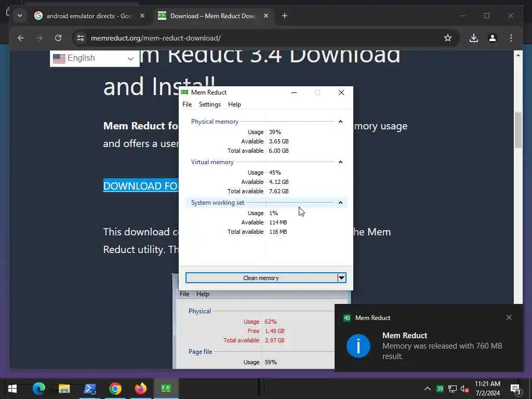
Task: Open Microsoft Edge from the taskbar
Action: (x=38, y=389)
